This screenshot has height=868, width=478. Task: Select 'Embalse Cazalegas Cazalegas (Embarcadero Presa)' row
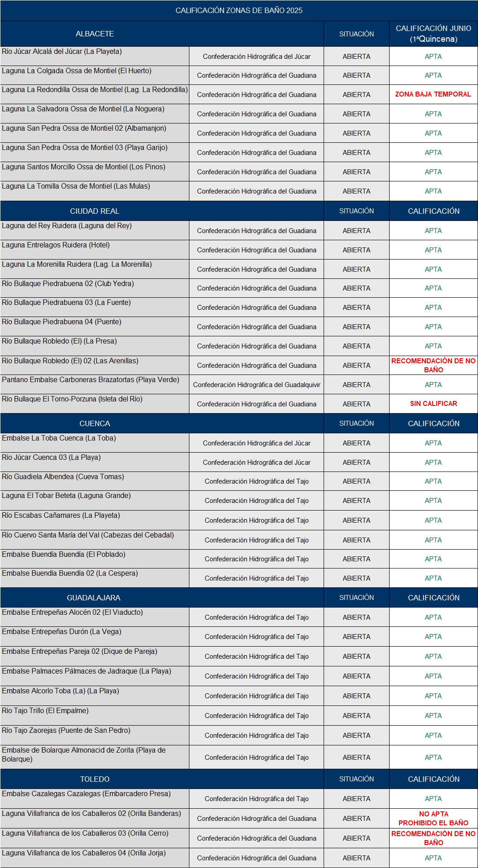tap(86, 794)
